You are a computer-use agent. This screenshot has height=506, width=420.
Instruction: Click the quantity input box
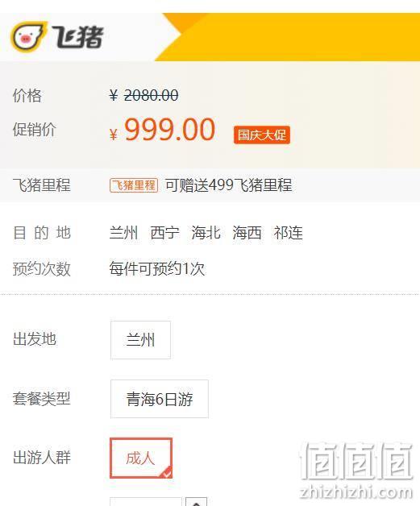(x=146, y=502)
